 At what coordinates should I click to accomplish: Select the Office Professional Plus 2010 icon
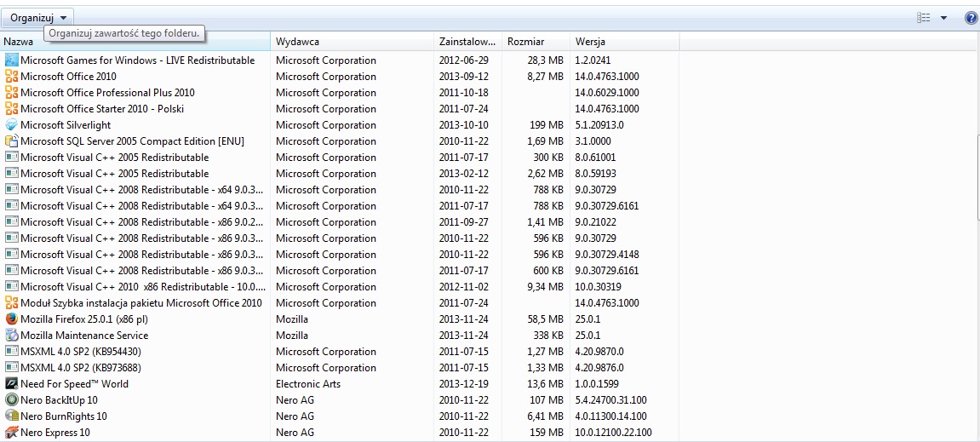point(11,93)
